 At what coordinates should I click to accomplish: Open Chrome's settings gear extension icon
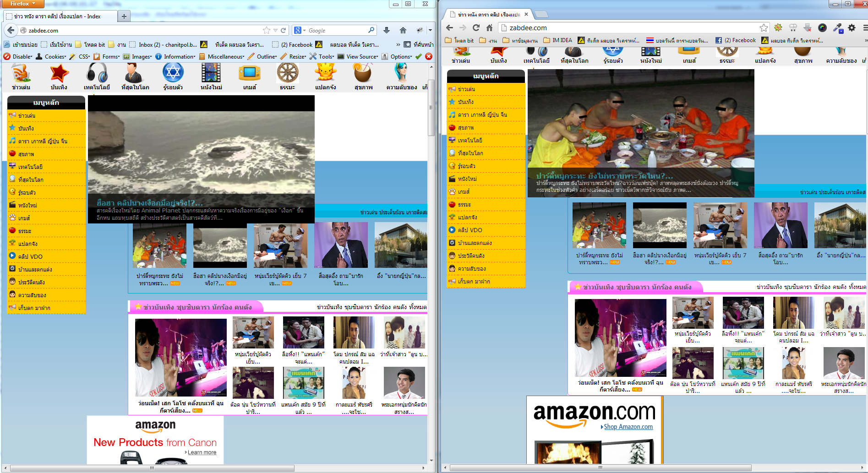[852, 28]
